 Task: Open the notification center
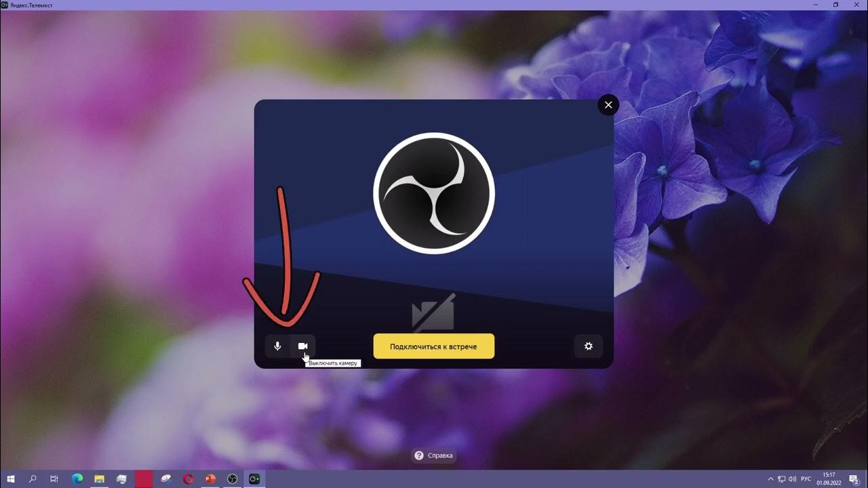tap(854, 479)
